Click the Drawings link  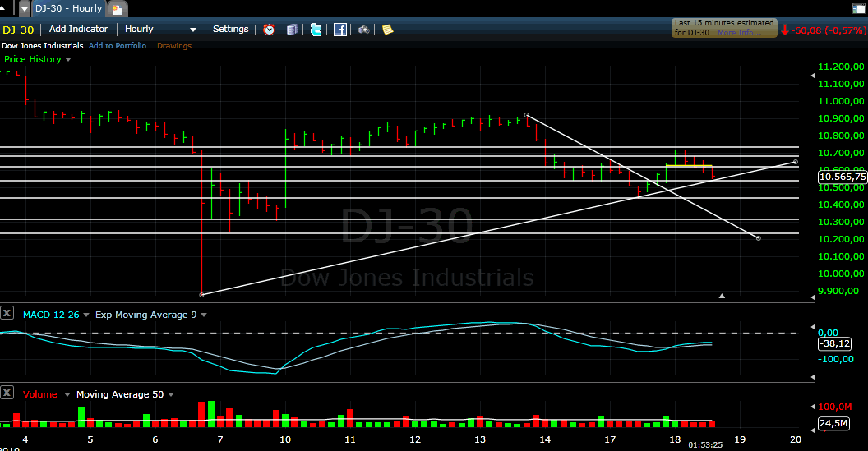(173, 45)
